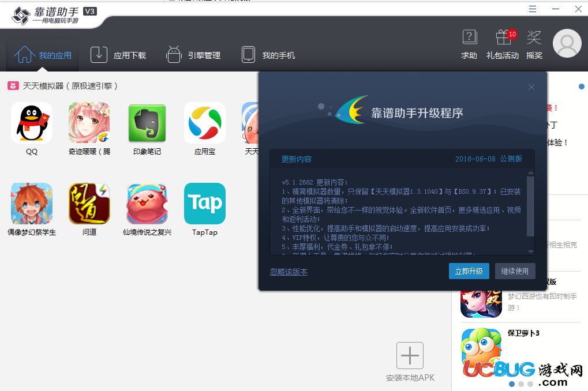
Task: Launch 奇迹暖暖 game icon
Action: (89, 123)
